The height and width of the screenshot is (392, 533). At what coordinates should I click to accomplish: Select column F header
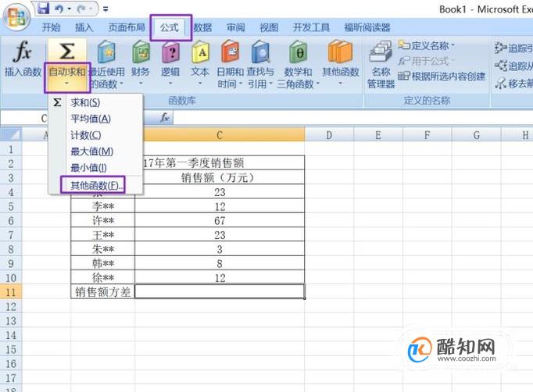tap(427, 135)
